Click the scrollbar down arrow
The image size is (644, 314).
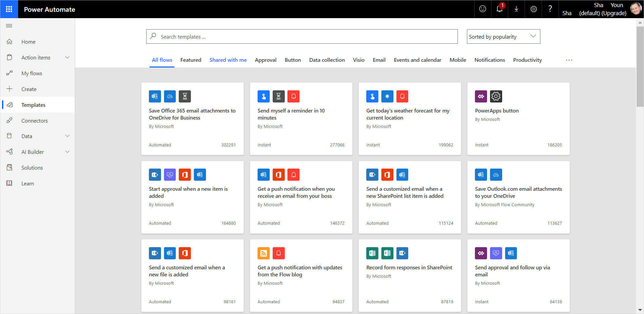640,310
